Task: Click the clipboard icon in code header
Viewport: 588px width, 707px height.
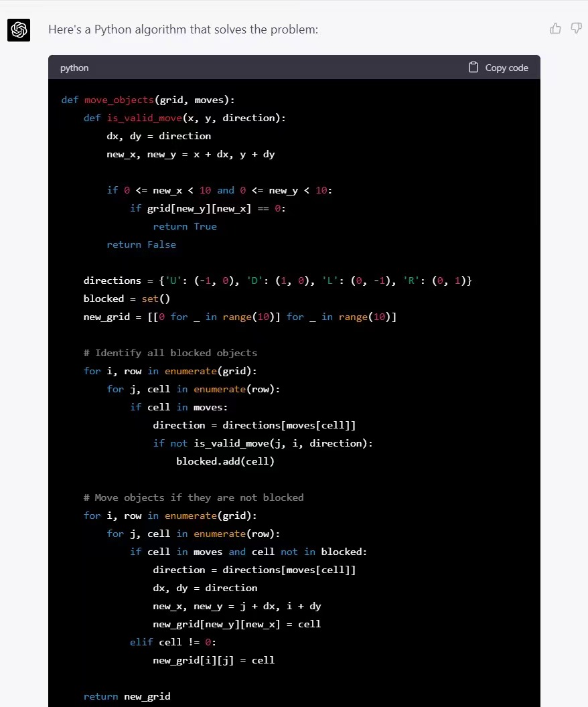Action: tap(473, 68)
